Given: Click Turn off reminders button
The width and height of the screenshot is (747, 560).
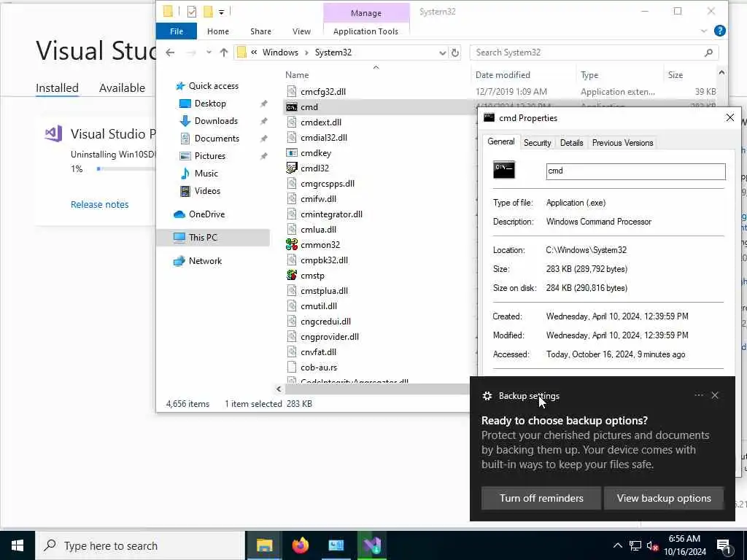Looking at the screenshot, I should click(x=541, y=498).
